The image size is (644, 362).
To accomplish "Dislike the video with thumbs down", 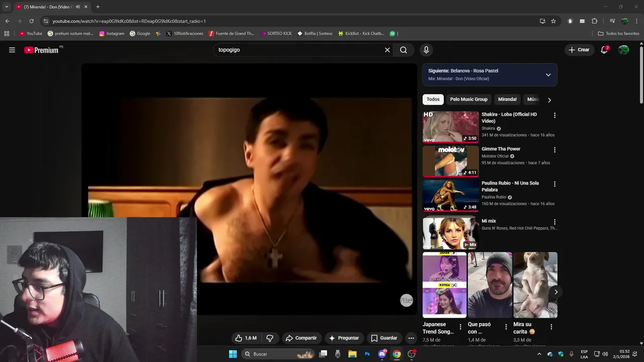I will pos(270,338).
